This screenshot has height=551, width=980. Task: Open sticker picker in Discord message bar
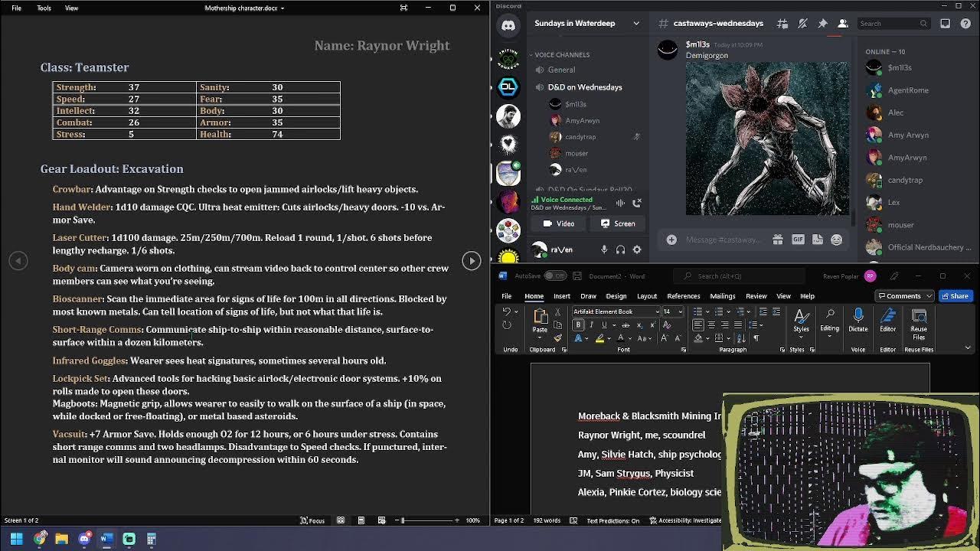coord(817,240)
